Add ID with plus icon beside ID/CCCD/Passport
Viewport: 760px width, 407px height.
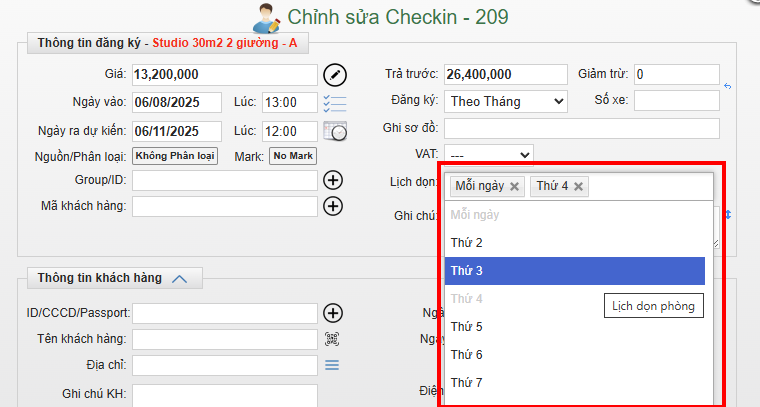click(334, 313)
